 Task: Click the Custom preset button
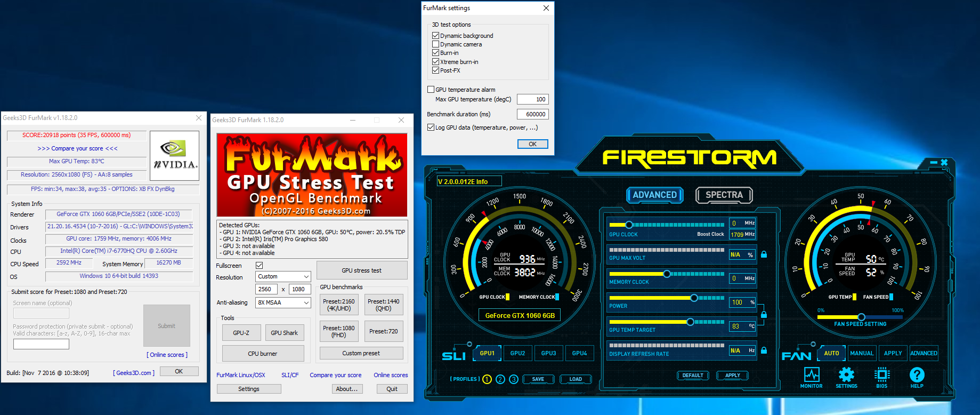[x=361, y=353]
